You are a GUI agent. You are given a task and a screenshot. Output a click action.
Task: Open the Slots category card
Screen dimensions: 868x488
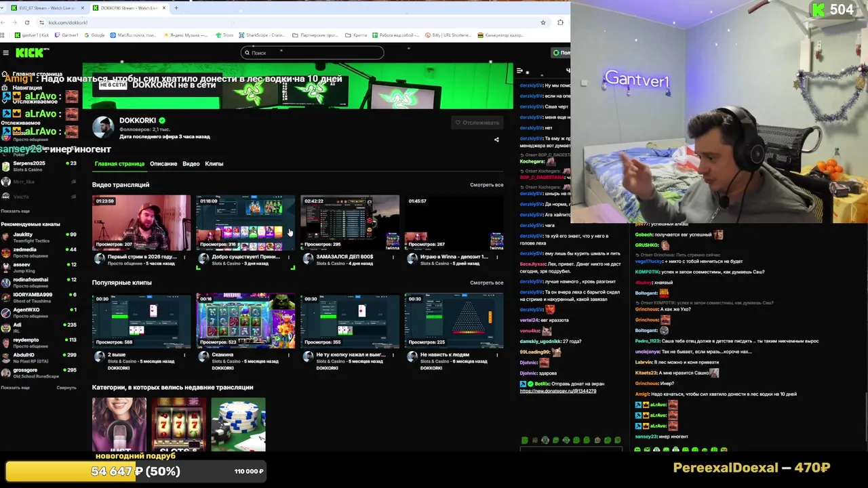(x=178, y=424)
